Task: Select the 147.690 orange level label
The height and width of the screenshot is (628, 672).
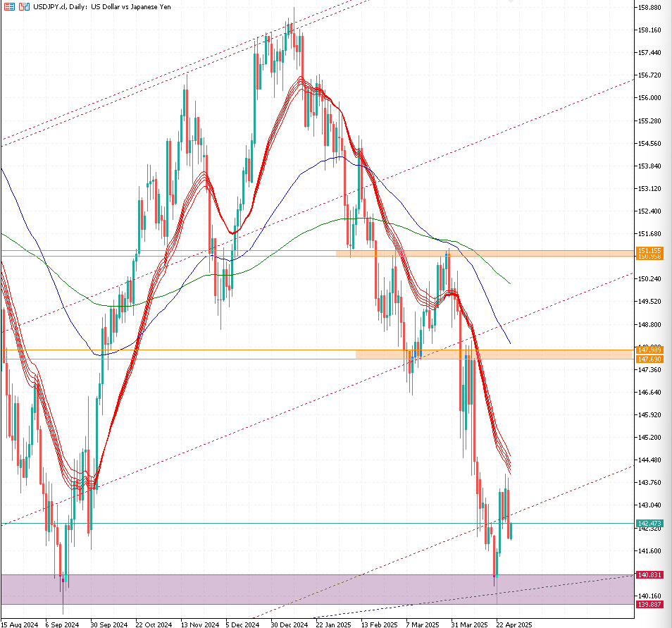Action: [x=649, y=359]
